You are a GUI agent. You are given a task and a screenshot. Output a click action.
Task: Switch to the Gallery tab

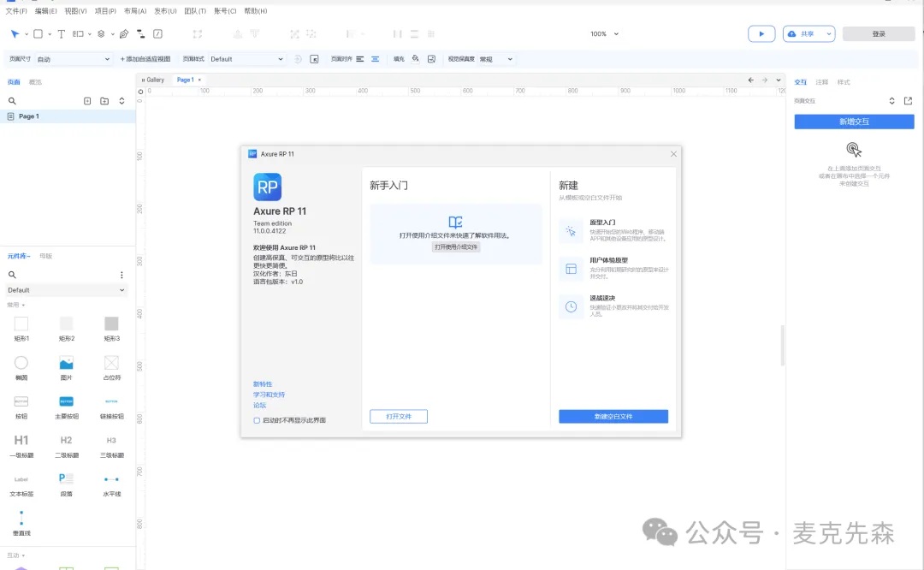tap(153, 80)
